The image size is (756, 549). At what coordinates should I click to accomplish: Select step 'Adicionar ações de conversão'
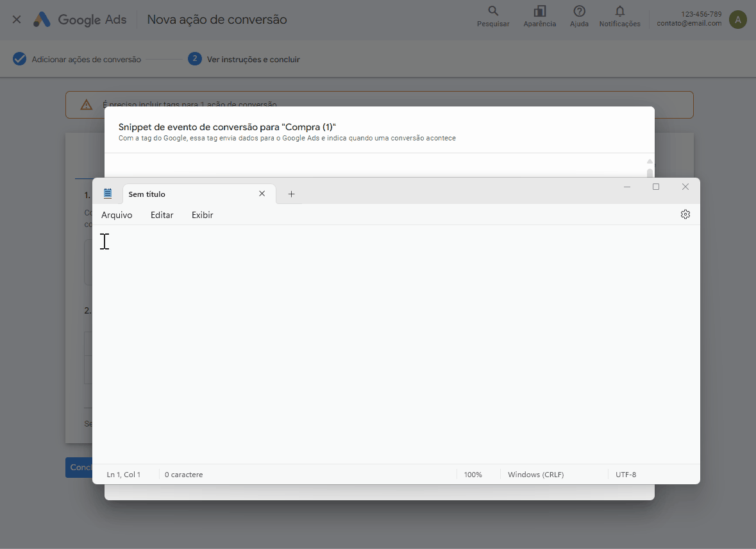(77, 60)
